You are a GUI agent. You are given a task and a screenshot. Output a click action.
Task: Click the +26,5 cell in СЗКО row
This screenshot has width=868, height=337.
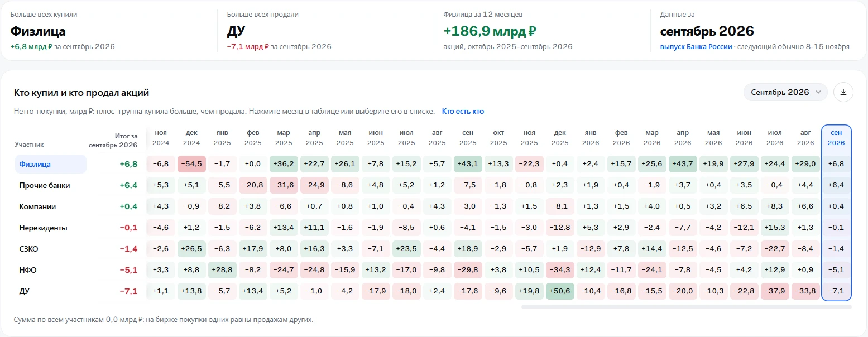point(191,249)
